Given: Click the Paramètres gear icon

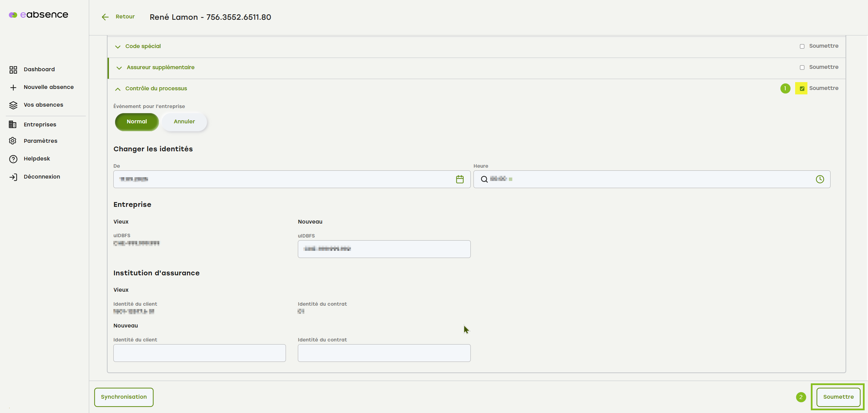Looking at the screenshot, I should [13, 141].
